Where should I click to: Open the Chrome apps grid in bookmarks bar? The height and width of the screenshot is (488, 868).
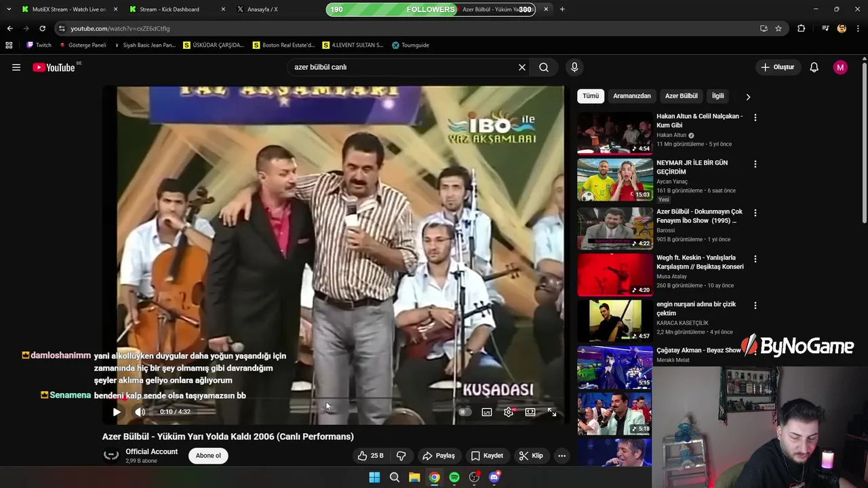click(x=9, y=45)
